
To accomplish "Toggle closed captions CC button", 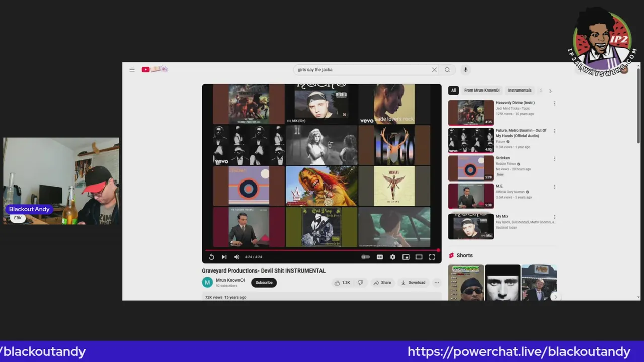I will (380, 257).
